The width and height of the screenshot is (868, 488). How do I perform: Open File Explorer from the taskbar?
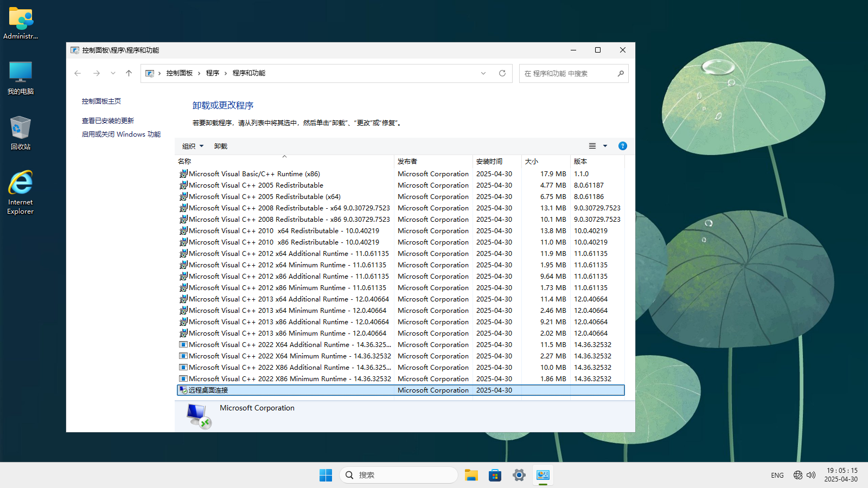[471, 476]
